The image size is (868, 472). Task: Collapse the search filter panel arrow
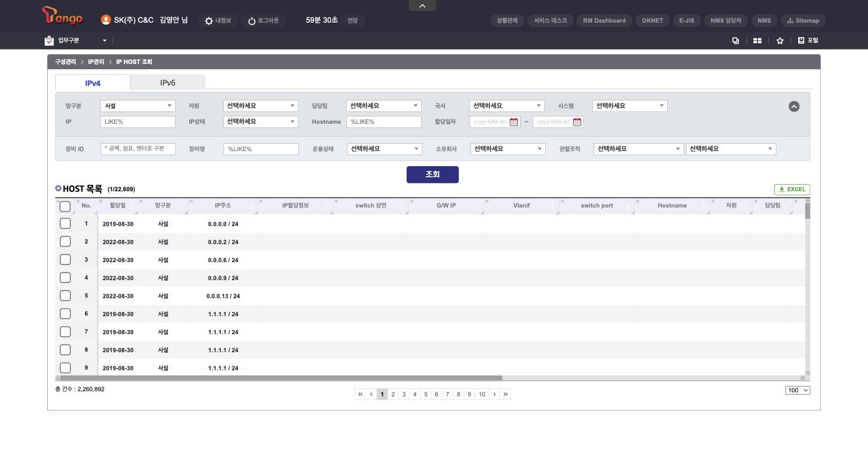click(794, 106)
